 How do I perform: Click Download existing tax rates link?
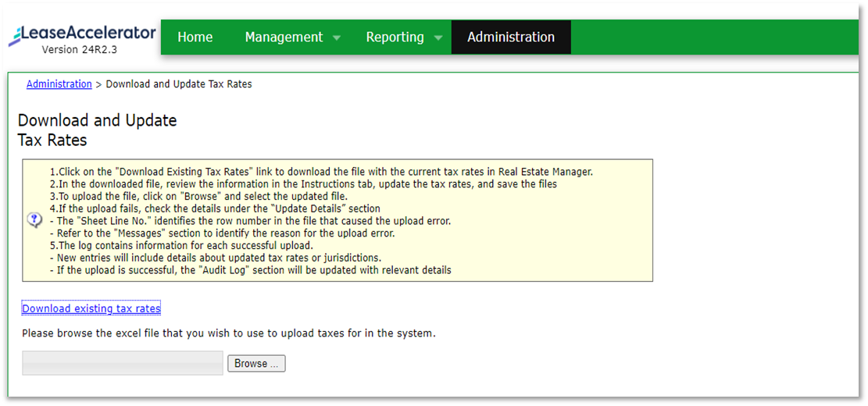point(91,308)
